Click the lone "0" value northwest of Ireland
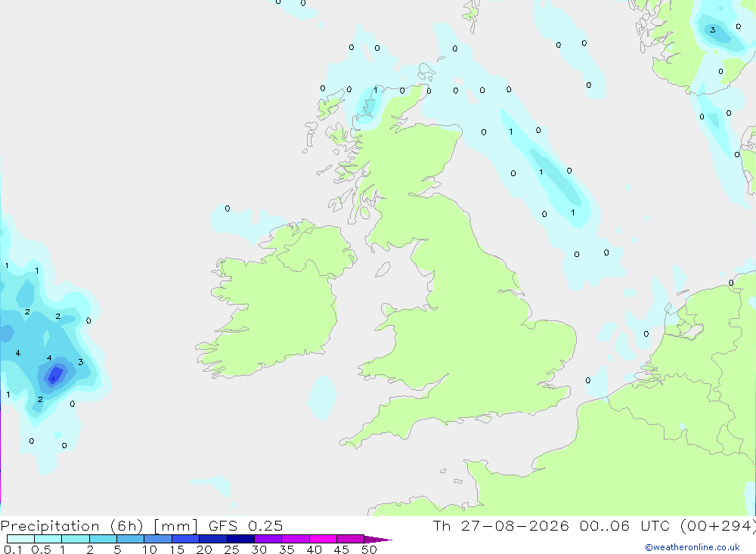 228,209
